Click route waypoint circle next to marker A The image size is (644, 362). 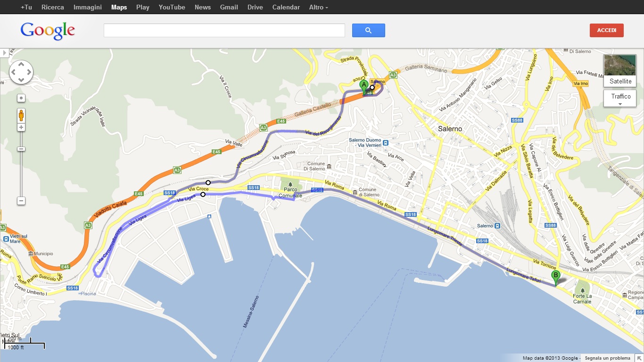pos(372,87)
